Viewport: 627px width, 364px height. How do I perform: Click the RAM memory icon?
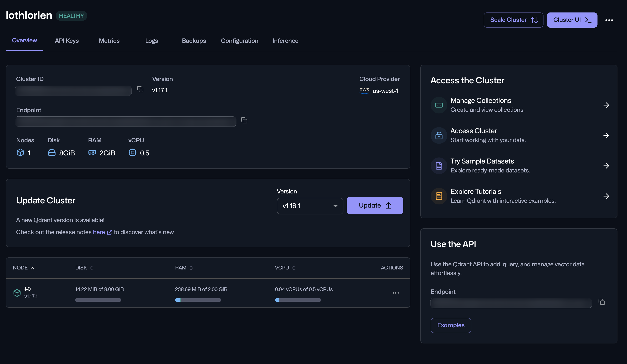coord(92,152)
